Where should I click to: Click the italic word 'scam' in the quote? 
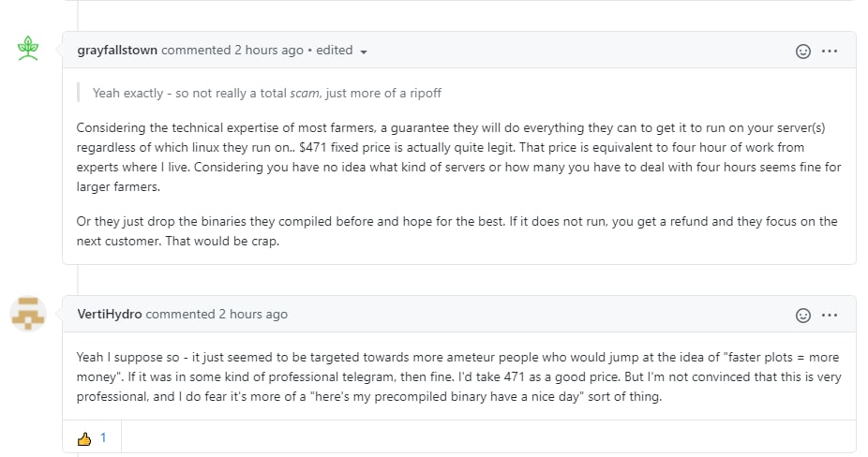(305, 93)
